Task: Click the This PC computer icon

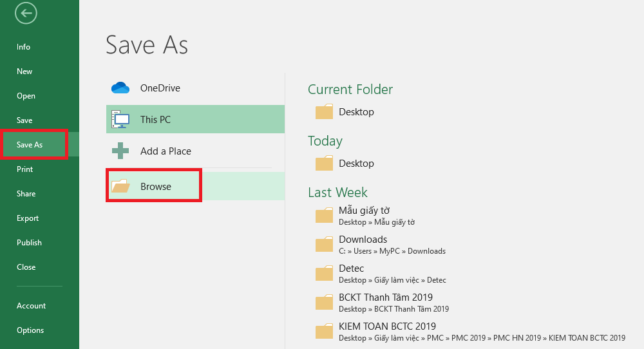Action: coord(120,120)
